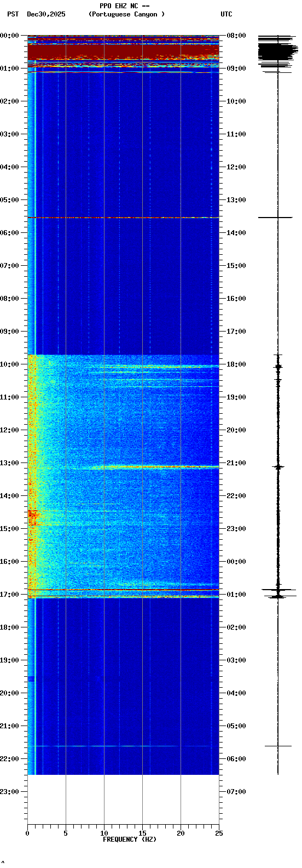Image resolution: width=302 pixels, height=868 pixels.
Task: Select the PST 22:00 time label
Action: (9, 759)
